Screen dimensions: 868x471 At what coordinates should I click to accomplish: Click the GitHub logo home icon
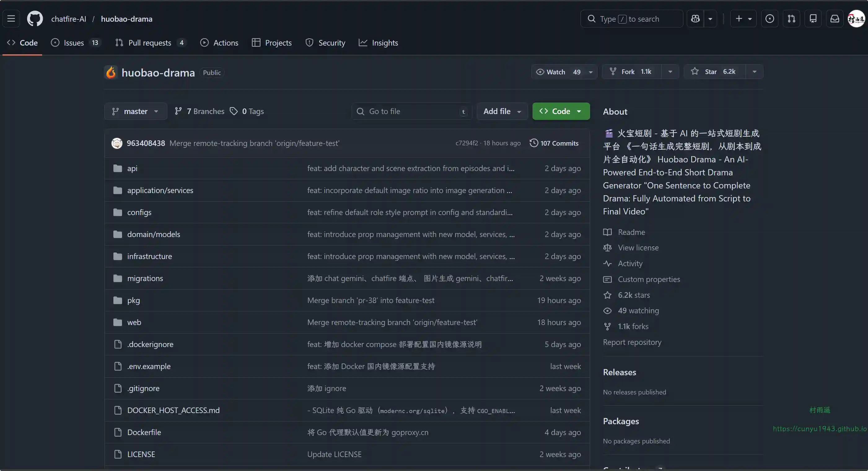[x=35, y=19]
